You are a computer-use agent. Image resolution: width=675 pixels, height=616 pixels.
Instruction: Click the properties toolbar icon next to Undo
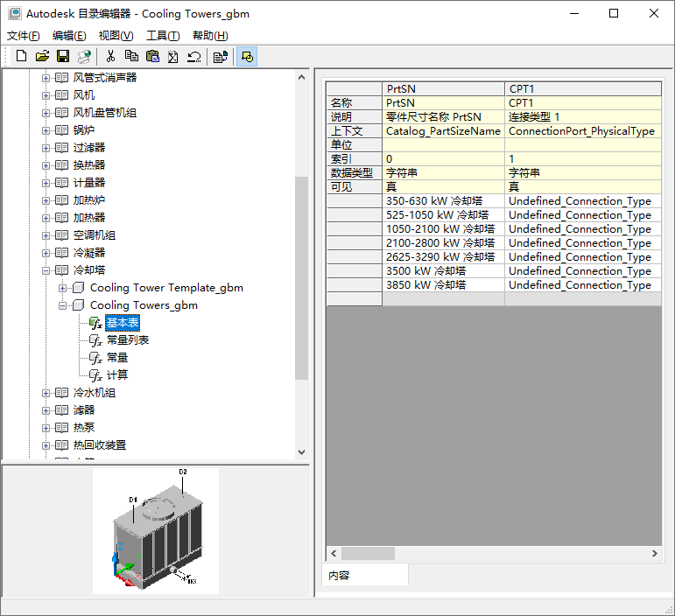coord(221,56)
